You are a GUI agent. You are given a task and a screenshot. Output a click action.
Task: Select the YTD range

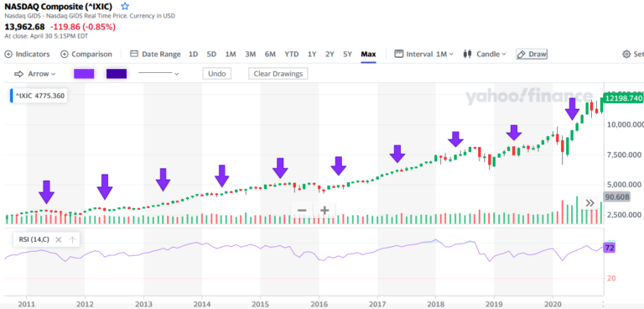point(292,54)
